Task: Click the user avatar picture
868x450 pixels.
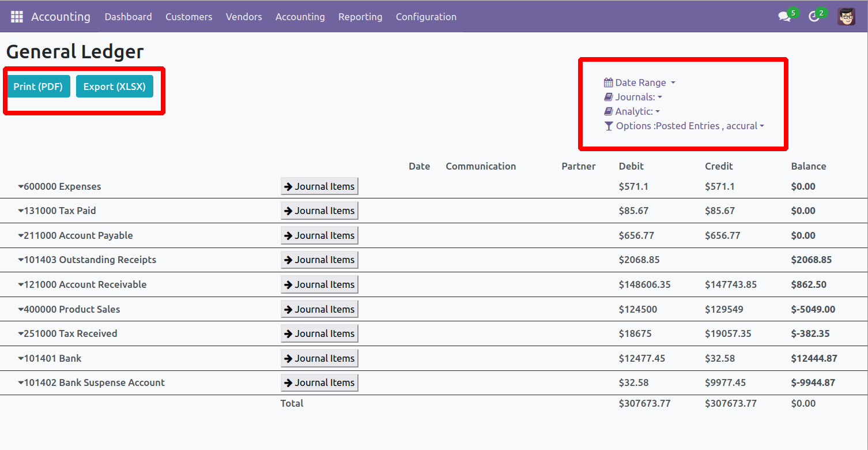Action: click(x=846, y=17)
